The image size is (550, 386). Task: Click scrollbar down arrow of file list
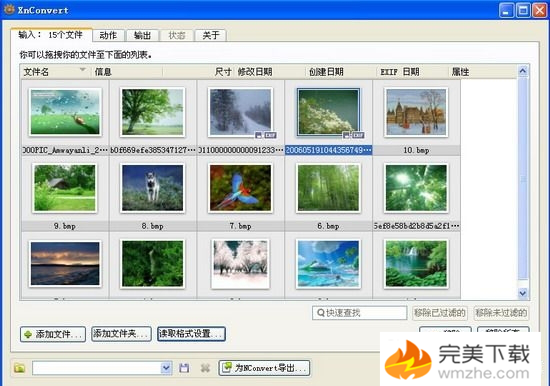[x=523, y=293]
